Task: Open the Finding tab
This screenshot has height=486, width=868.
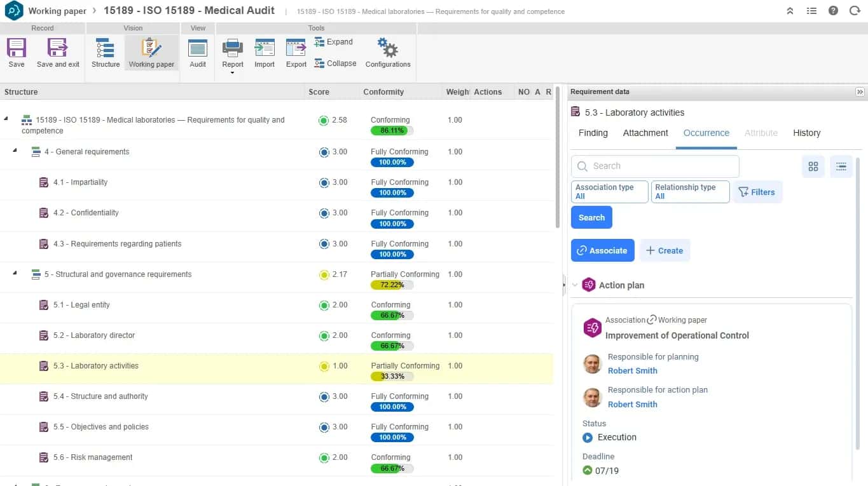Action: click(x=593, y=133)
